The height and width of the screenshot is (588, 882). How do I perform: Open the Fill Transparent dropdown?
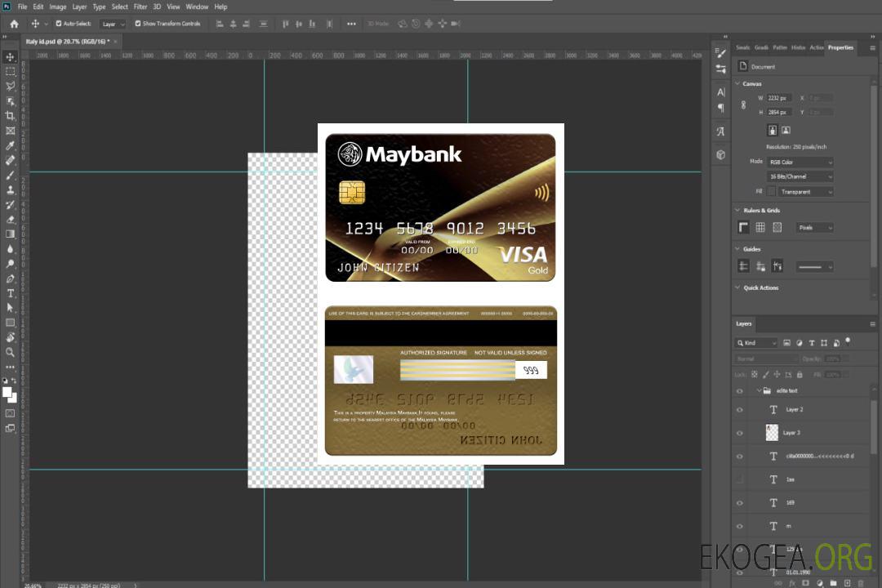805,192
